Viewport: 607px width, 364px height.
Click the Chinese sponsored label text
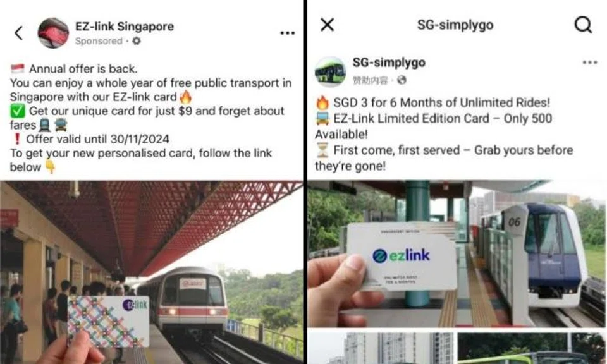pyautogui.click(x=370, y=80)
